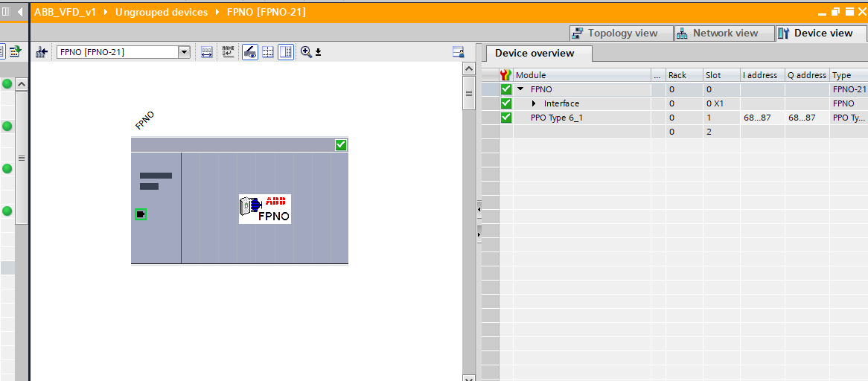Switch to the Network view tab
The width and height of the screenshot is (868, 381).
[x=724, y=33]
